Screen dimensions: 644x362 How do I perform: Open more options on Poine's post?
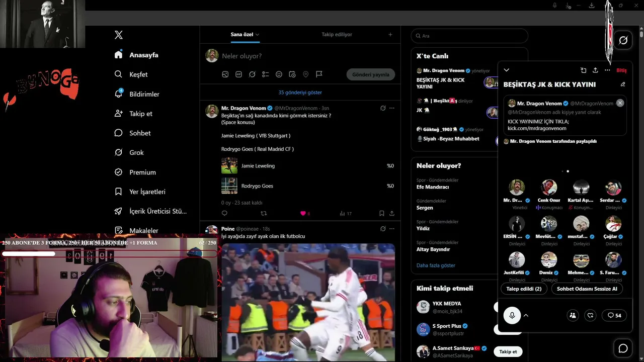pyautogui.click(x=392, y=229)
